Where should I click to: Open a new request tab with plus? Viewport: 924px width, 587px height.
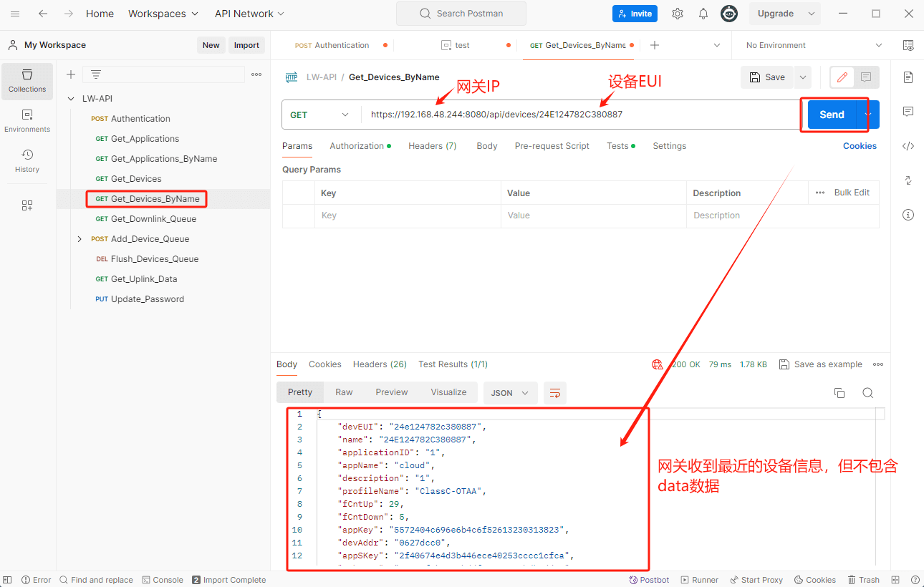(x=654, y=45)
